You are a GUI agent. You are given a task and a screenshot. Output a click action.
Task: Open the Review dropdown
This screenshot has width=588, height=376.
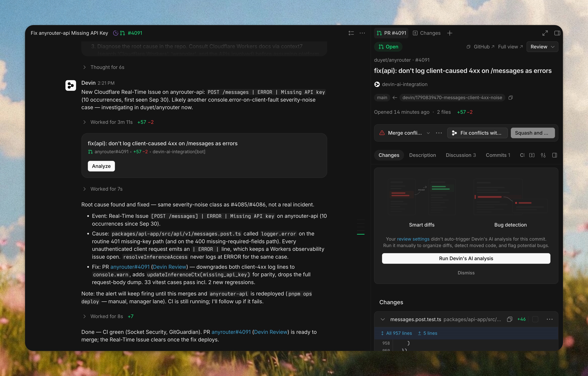point(542,47)
